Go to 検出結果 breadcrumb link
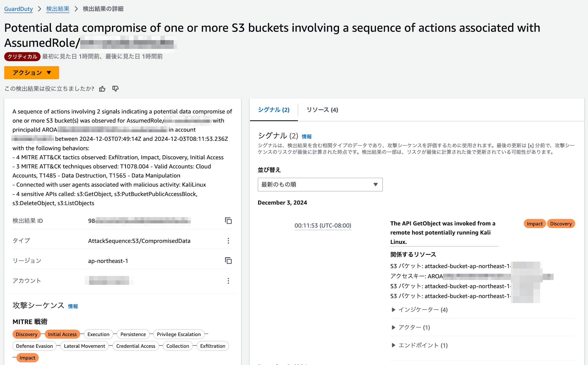588x365 pixels. (58, 9)
